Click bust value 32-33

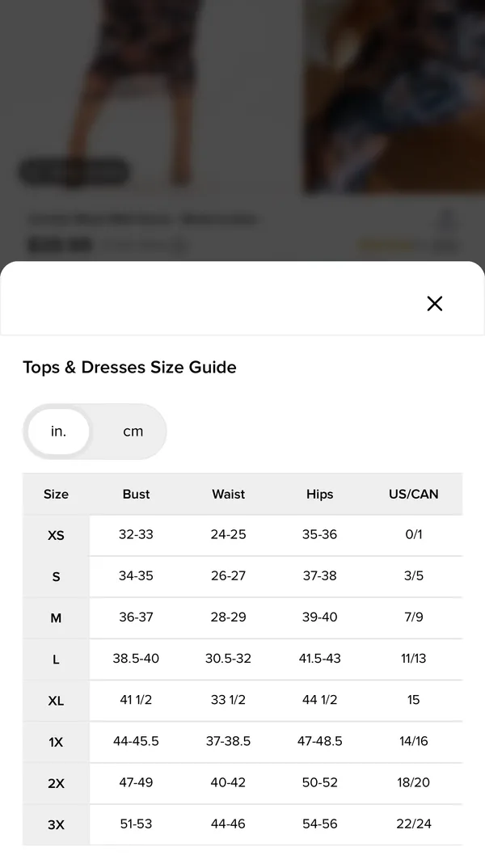click(x=136, y=535)
